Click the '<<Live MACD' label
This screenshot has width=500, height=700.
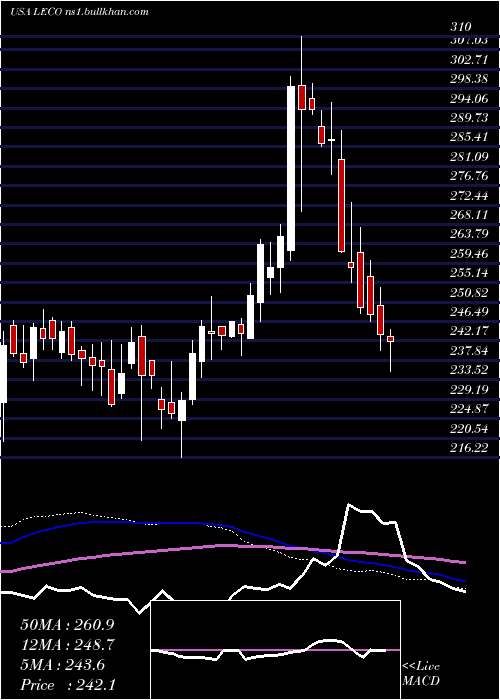click(x=421, y=673)
